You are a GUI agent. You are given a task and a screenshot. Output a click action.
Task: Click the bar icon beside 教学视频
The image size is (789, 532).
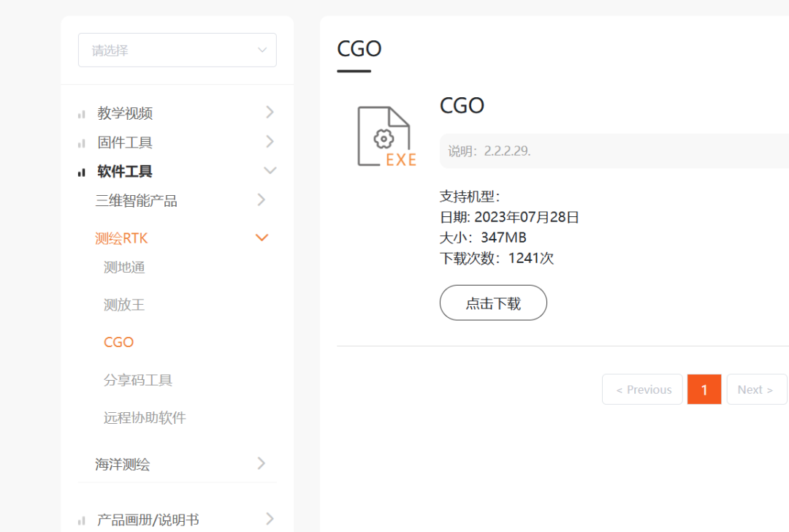(82, 115)
